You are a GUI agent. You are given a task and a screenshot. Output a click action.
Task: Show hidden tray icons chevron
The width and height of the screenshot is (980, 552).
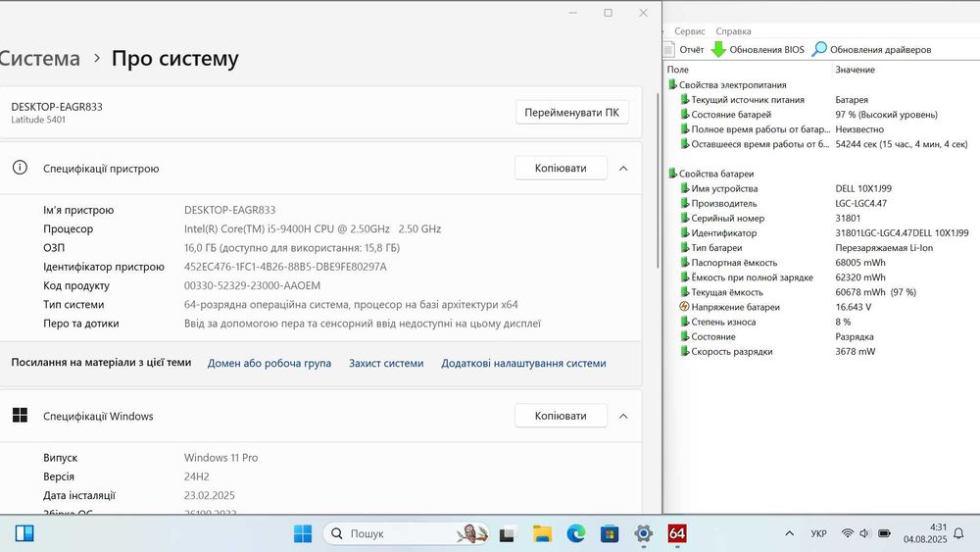[x=789, y=533]
